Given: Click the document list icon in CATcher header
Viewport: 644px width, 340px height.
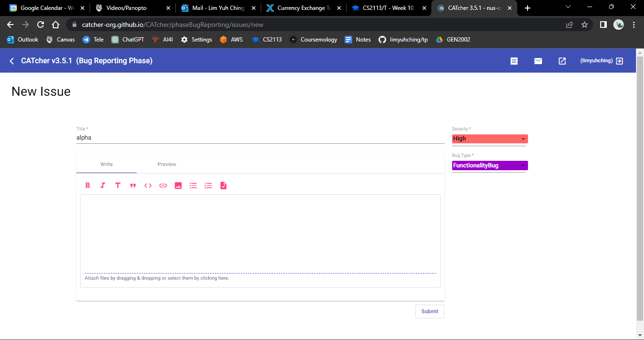Looking at the screenshot, I should pos(514,61).
